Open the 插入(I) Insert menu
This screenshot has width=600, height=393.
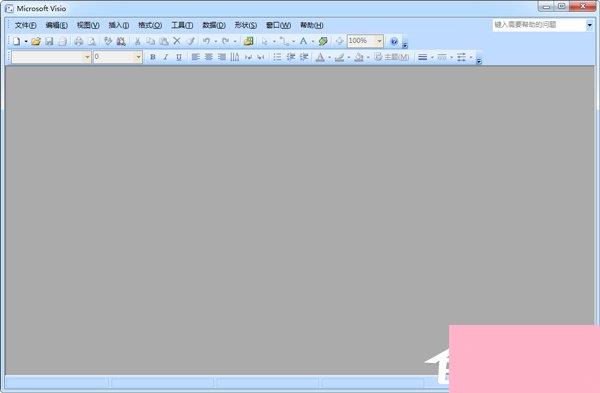[119, 25]
